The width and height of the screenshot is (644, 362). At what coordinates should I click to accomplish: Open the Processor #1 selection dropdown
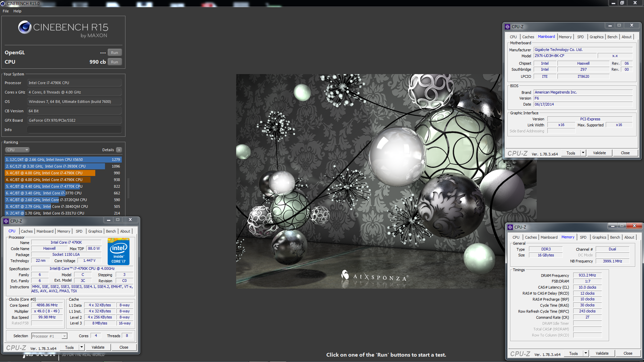click(49, 336)
